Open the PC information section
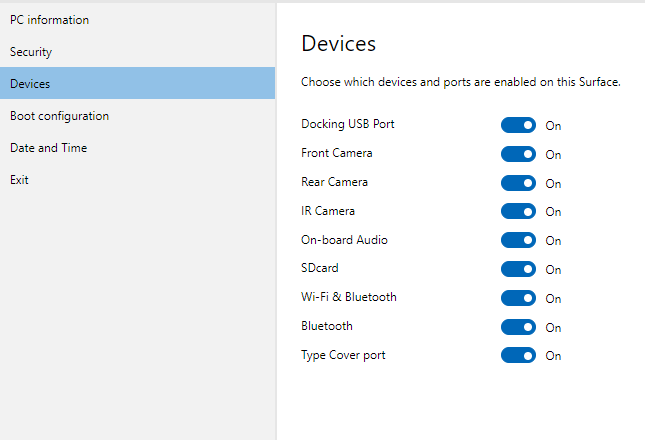Viewport: 645px width, 440px height. 49,20
